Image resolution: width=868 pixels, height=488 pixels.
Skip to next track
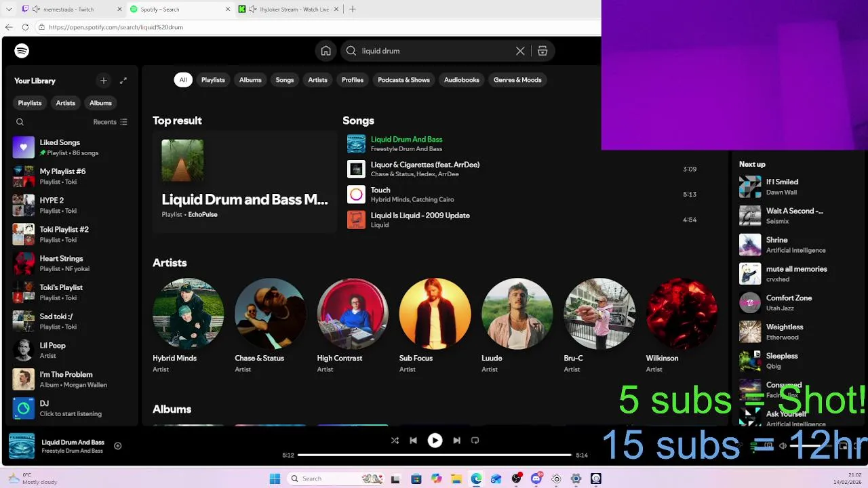click(456, 441)
